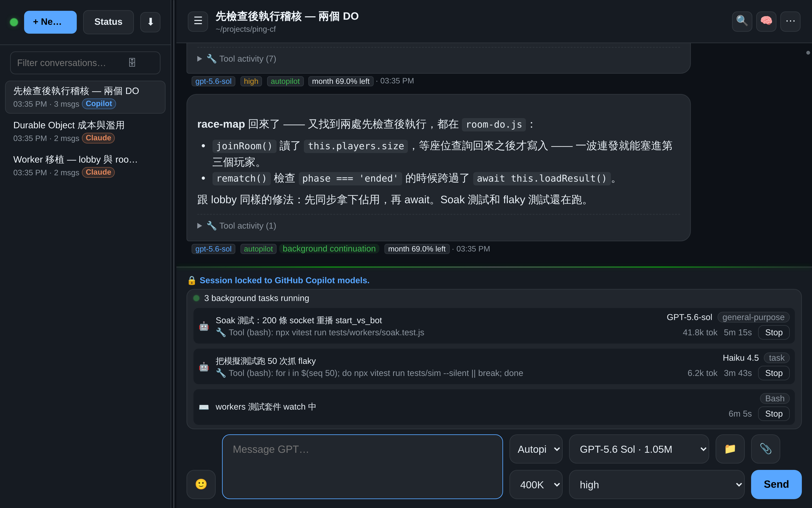Expand Tool activity (1)
This screenshot has width=812, height=508.
point(237,226)
